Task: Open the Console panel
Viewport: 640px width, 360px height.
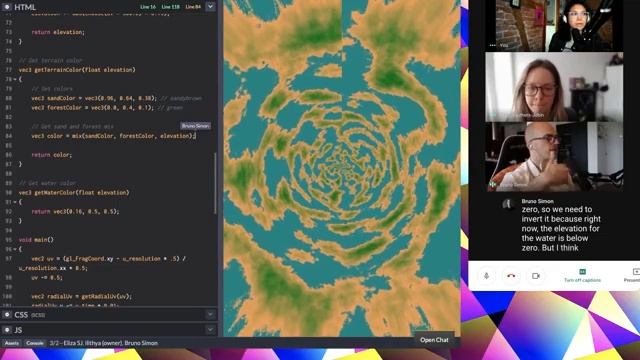Action: pos(35,343)
